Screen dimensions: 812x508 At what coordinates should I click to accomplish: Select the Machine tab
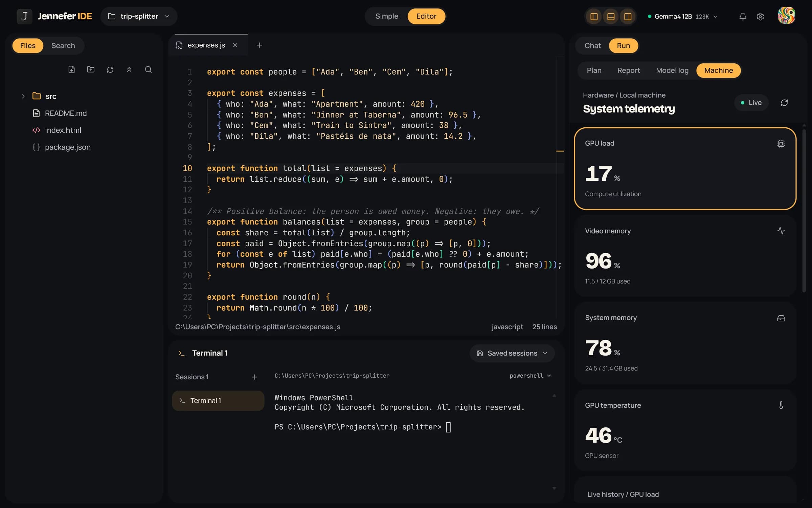(718, 70)
